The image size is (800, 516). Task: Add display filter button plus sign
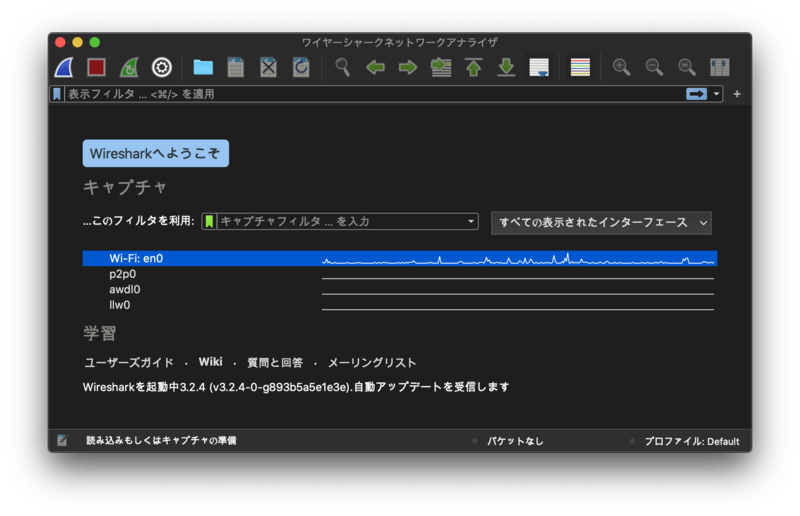(x=737, y=94)
